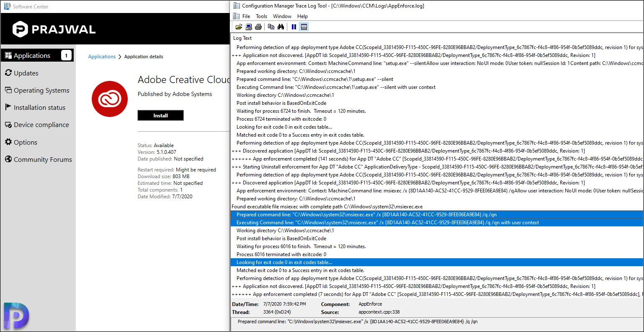The height and width of the screenshot is (332, 644).
Task: Select Installation status in the sidebar
Action: click(x=39, y=107)
